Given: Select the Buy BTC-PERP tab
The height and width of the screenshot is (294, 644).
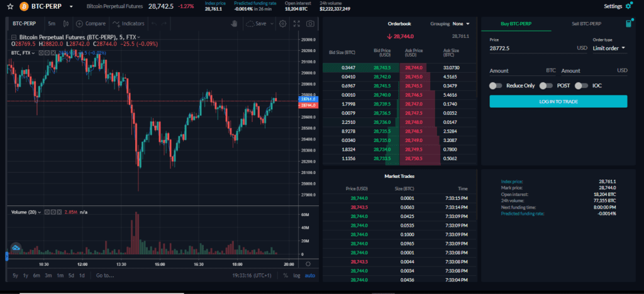Looking at the screenshot, I should point(516,24).
